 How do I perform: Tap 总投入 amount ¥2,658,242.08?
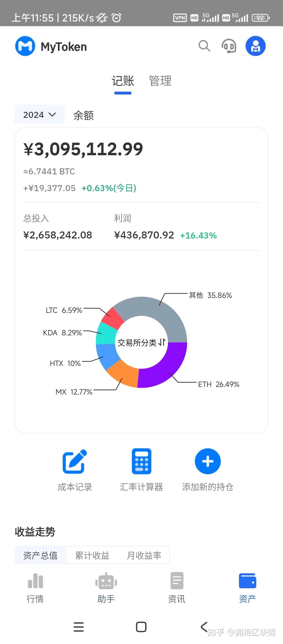click(x=58, y=235)
